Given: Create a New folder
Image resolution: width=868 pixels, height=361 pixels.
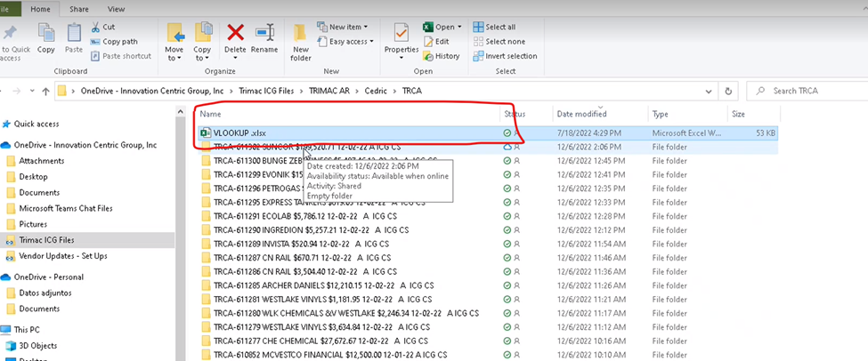Looking at the screenshot, I should [301, 42].
